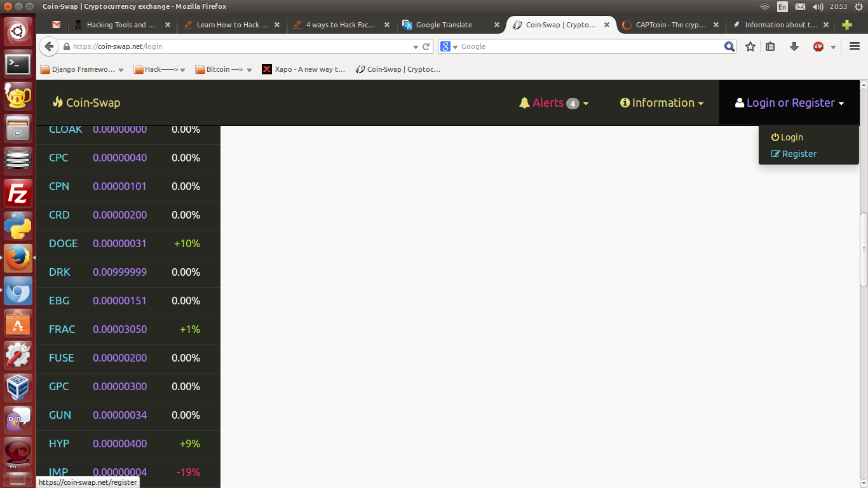Reload the current page
This screenshot has height=488, width=868.
click(426, 46)
